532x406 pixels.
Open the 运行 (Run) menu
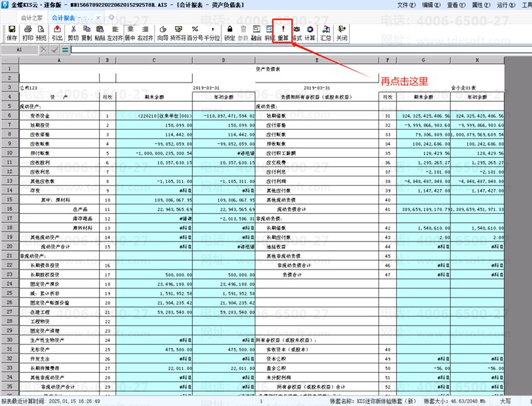tap(506, 5)
